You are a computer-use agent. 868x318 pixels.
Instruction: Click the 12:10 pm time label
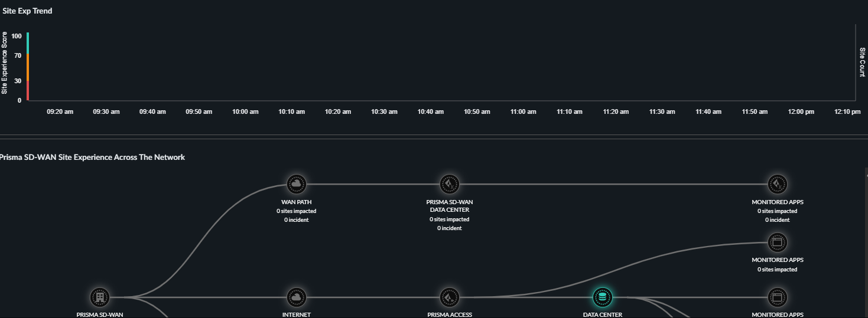(x=847, y=112)
